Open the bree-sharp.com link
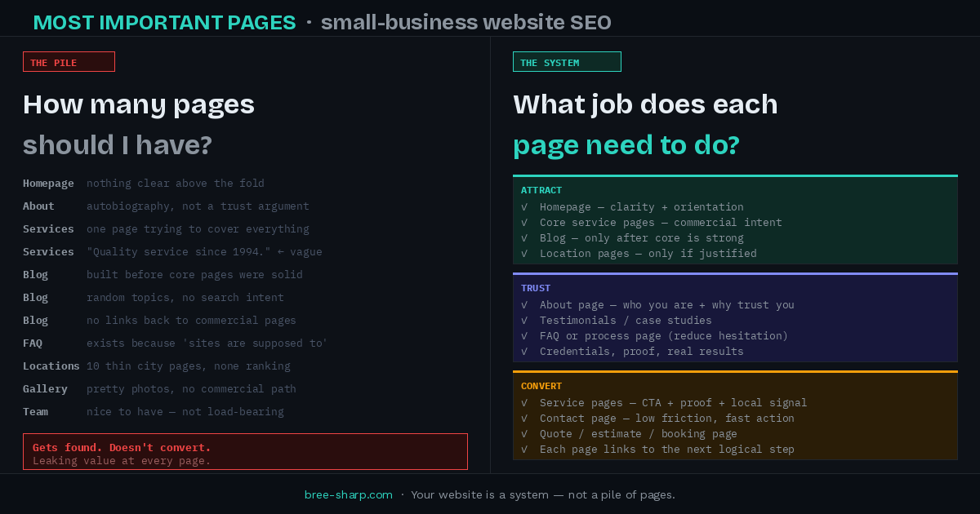 (348, 494)
